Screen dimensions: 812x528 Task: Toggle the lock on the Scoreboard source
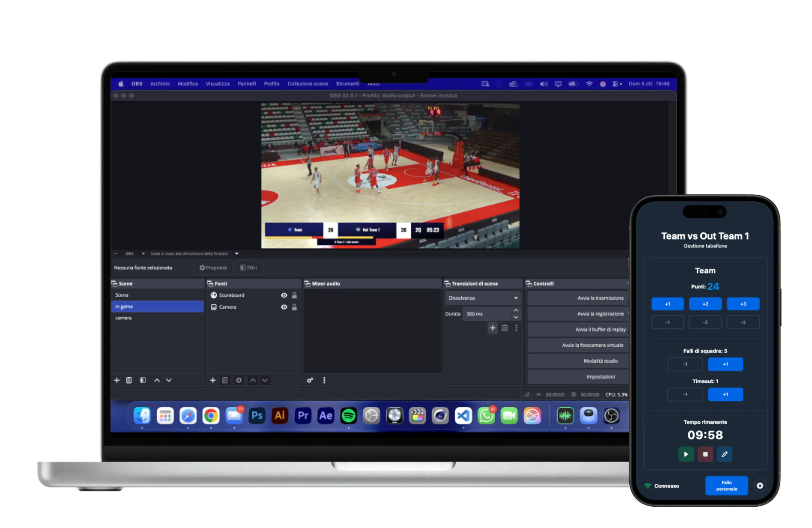[294, 295]
